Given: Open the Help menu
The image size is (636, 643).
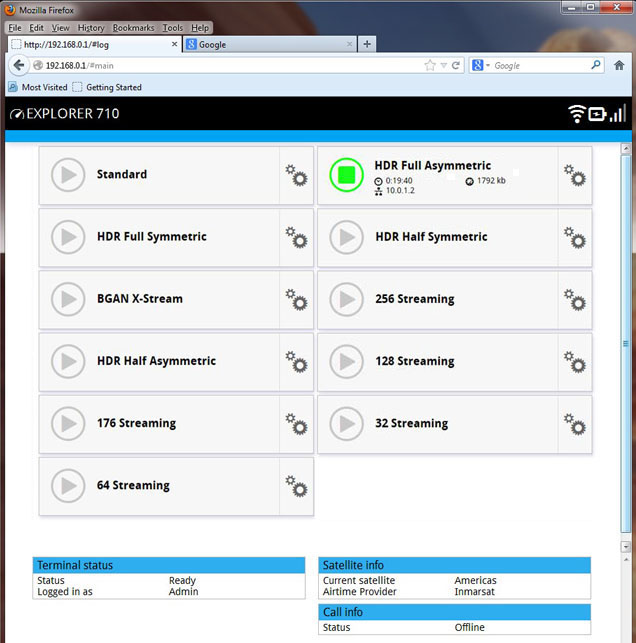Looking at the screenshot, I should tap(200, 28).
